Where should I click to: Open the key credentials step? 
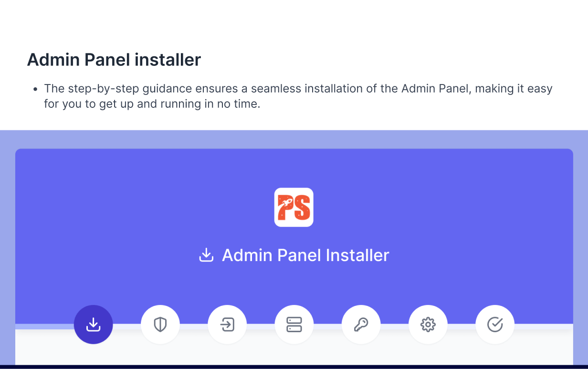[361, 325]
